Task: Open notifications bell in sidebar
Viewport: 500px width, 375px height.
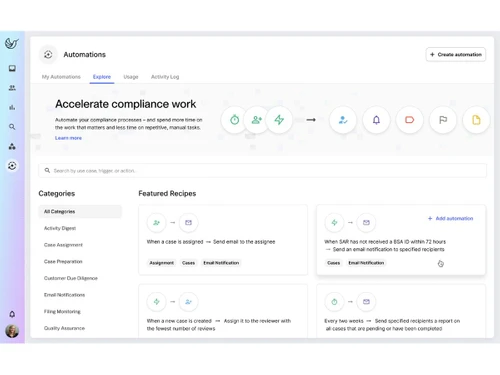Action: (12, 314)
